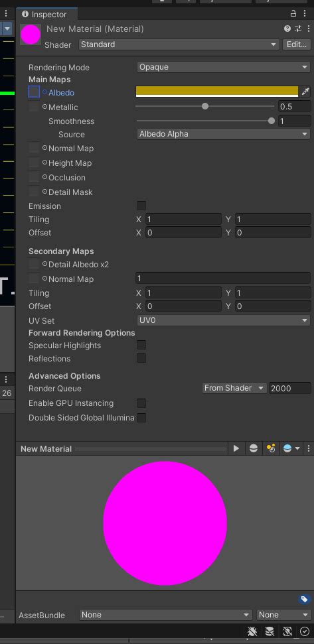Enable the GPU Instancing checkbox
Image resolution: width=314 pixels, height=644 pixels.
tap(141, 403)
